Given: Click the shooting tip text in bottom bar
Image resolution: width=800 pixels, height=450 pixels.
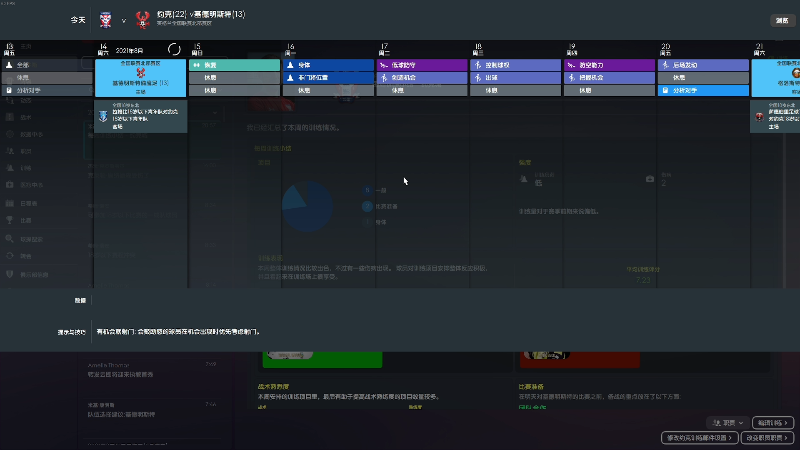Looking at the screenshot, I should [x=179, y=332].
